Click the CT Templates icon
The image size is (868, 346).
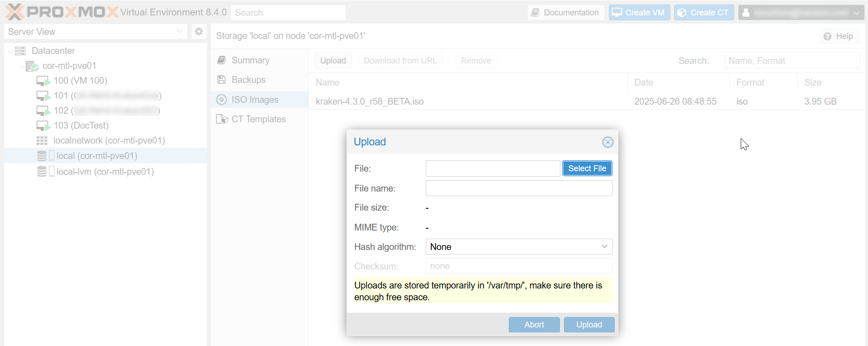pyautogui.click(x=222, y=119)
